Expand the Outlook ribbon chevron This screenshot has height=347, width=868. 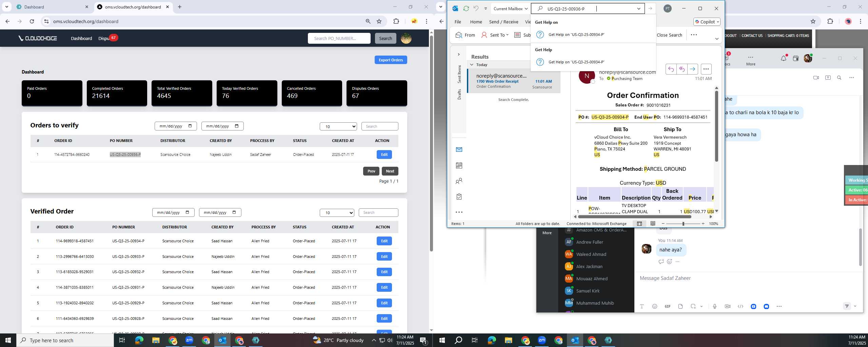[717, 39]
